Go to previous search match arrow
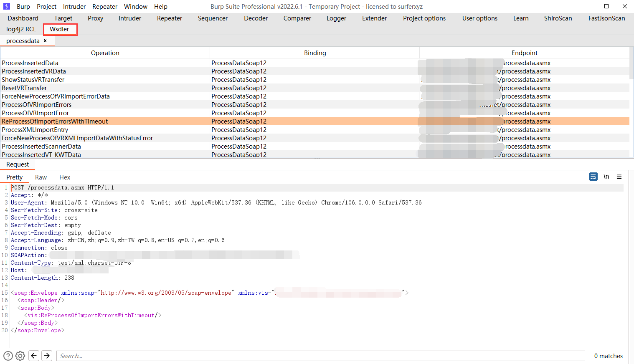 click(34, 356)
